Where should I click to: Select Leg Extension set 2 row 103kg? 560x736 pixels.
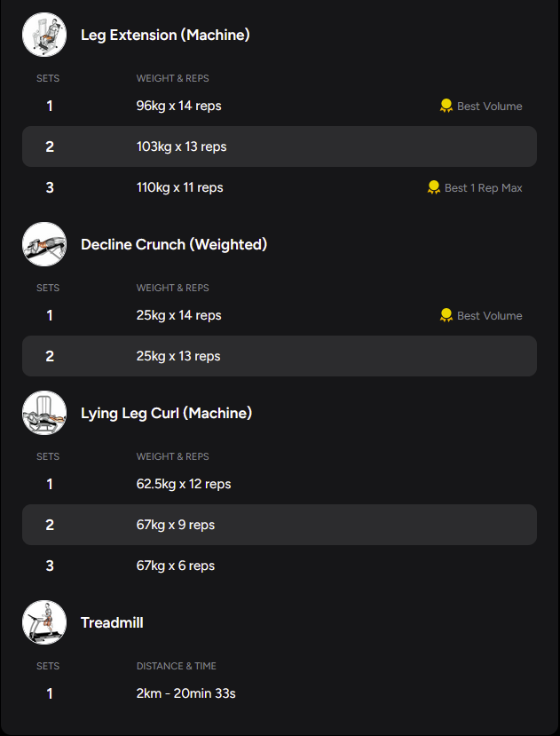(279, 146)
